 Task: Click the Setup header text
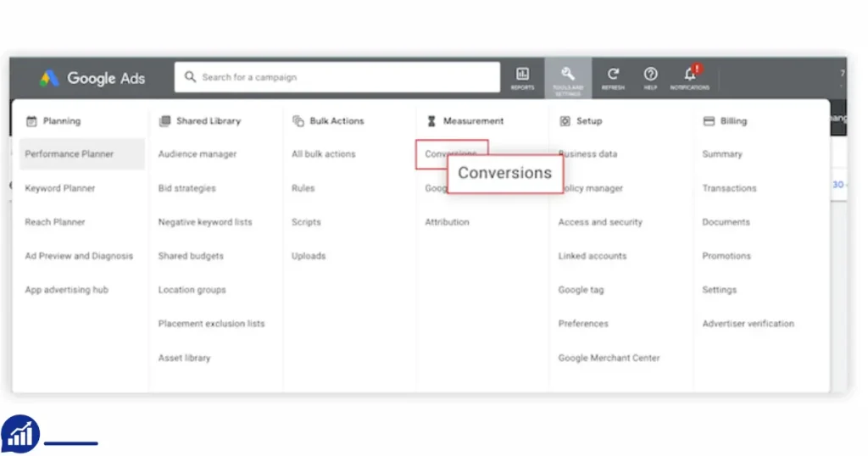click(x=589, y=121)
